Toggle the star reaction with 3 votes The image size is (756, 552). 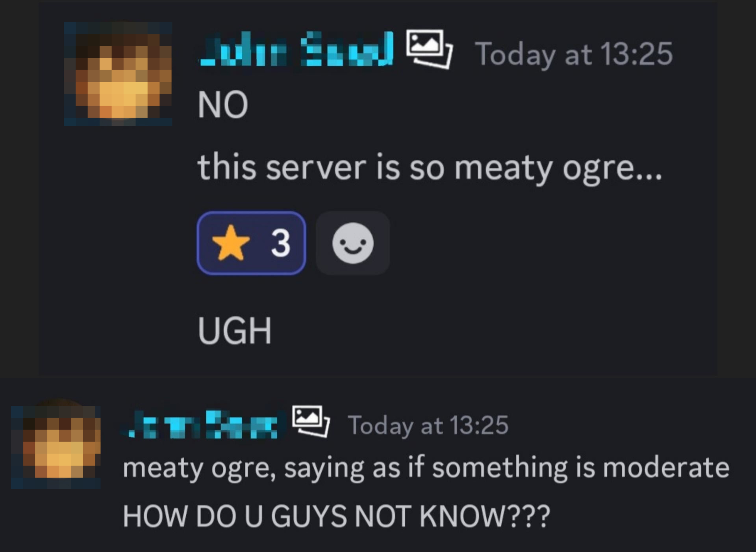tap(251, 243)
